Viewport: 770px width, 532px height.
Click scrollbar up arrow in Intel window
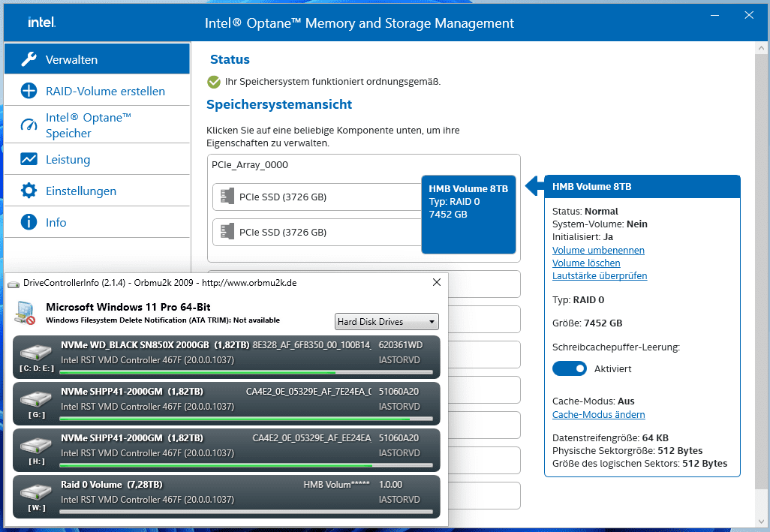coord(761,48)
